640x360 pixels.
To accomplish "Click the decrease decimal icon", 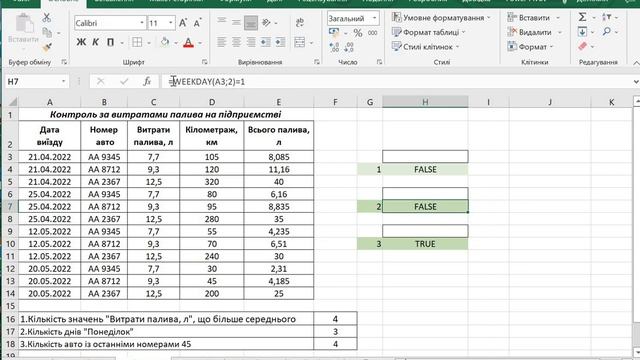I will pyautogui.click(x=349, y=47).
